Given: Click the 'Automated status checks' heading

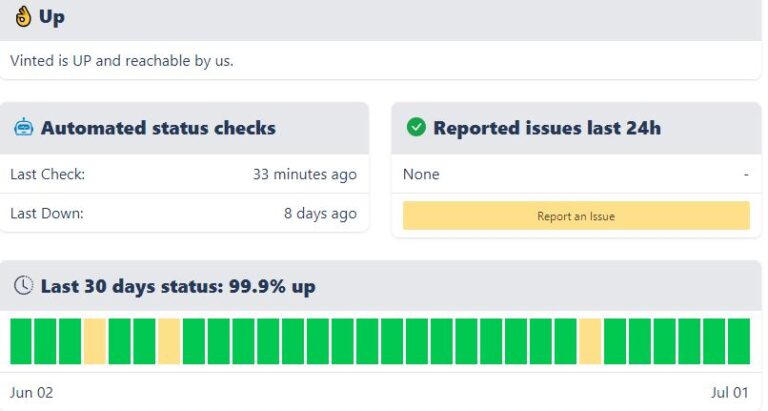Looking at the screenshot, I should (158, 128).
